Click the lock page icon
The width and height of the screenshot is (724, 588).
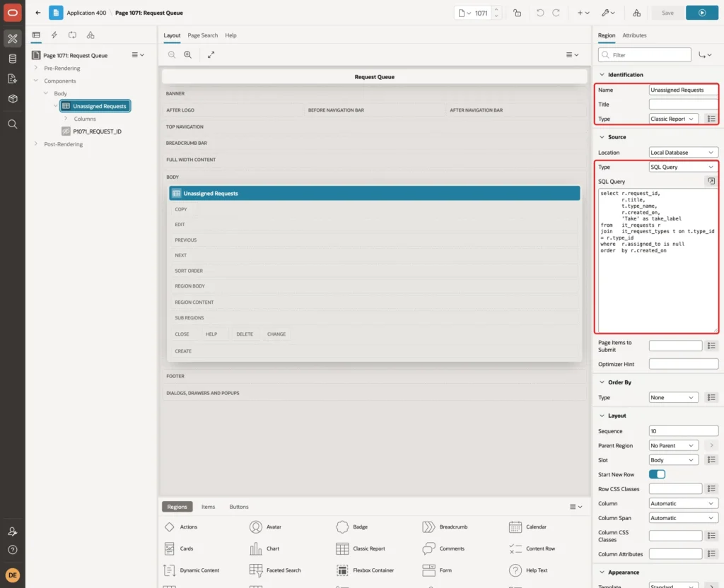[x=517, y=13]
